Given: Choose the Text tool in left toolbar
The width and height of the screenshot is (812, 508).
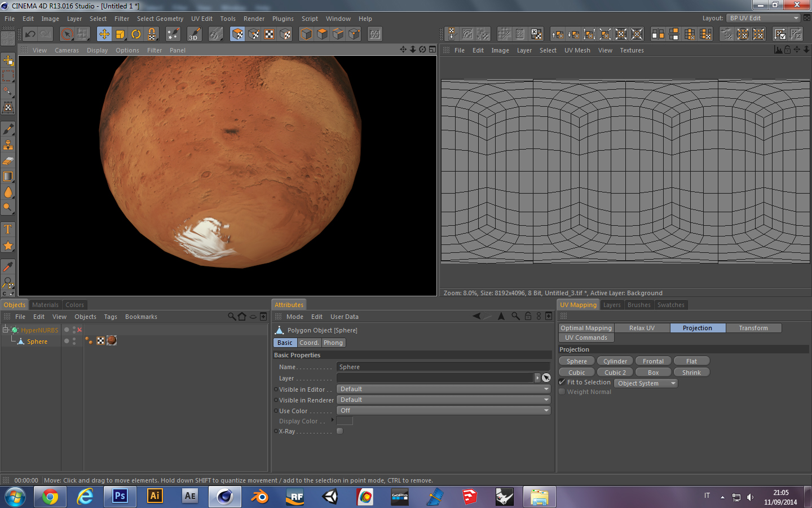Looking at the screenshot, I should point(8,229).
